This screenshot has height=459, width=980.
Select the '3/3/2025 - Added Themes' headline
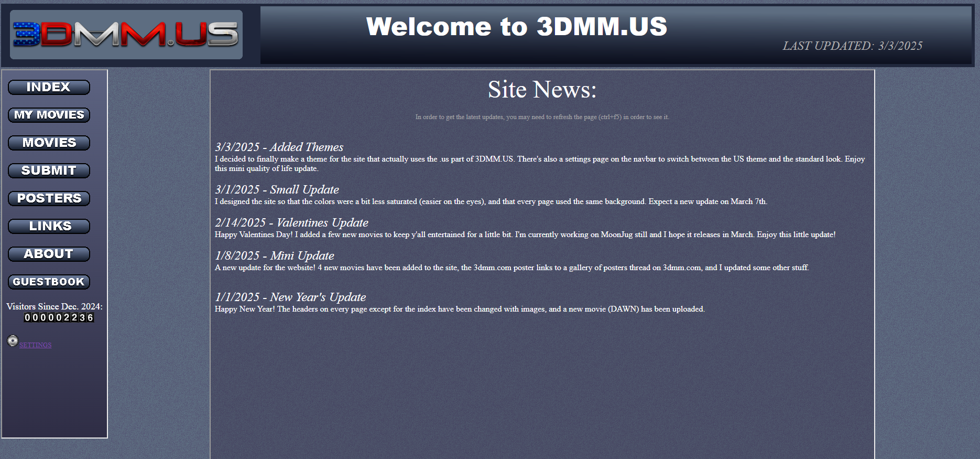pos(279,147)
